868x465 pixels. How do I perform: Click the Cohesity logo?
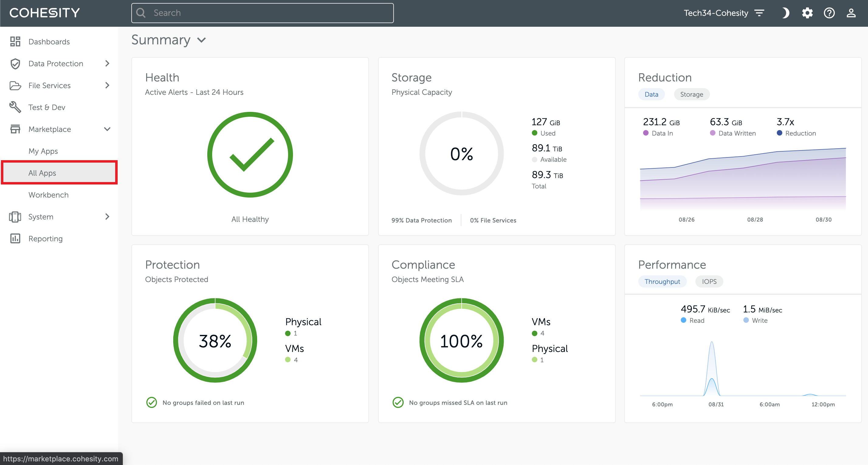click(x=44, y=13)
